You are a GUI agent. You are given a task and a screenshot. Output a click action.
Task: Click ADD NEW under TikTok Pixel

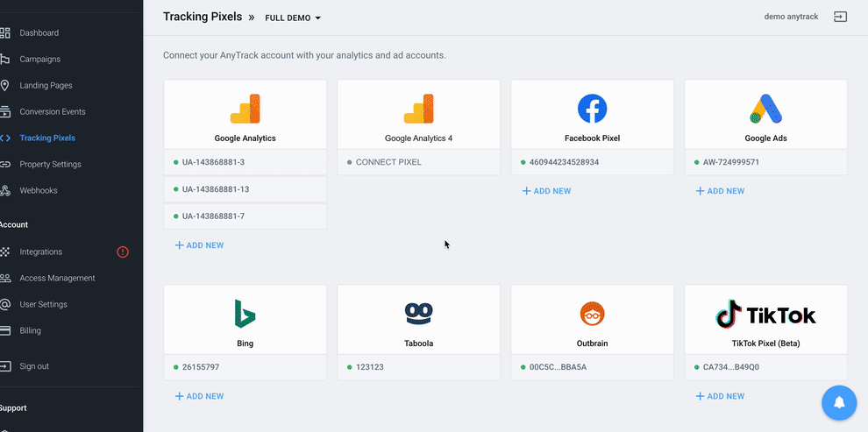point(720,396)
